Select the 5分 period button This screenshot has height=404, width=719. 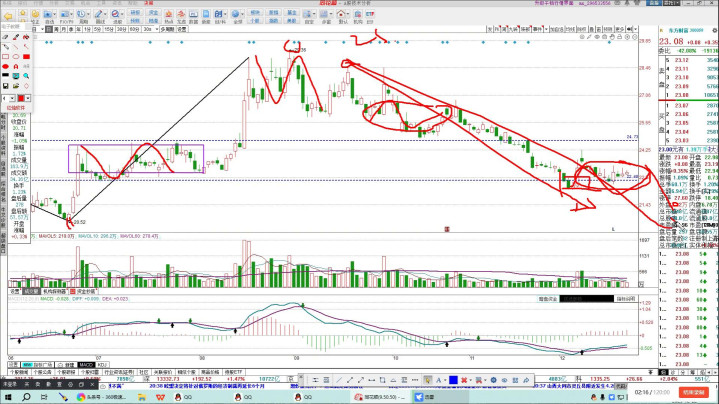point(97,29)
